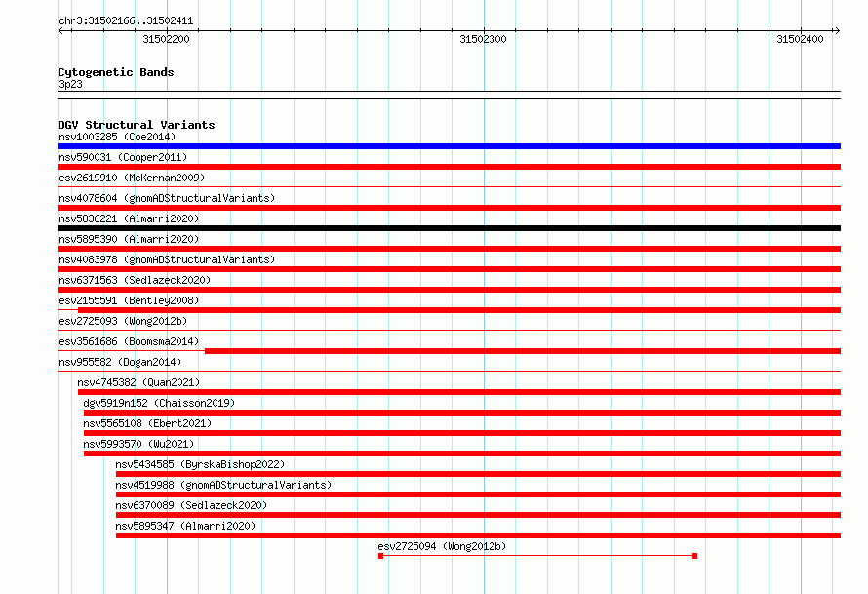Open variant nsv5434585 (ByrskaBishop2022)

[x=200, y=464]
